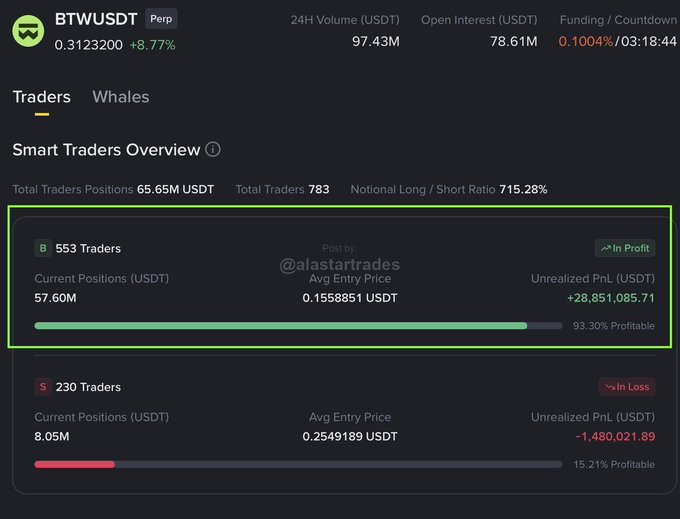The image size is (680, 519).
Task: Click the 0.1558851 USDT entry price
Action: click(x=350, y=298)
